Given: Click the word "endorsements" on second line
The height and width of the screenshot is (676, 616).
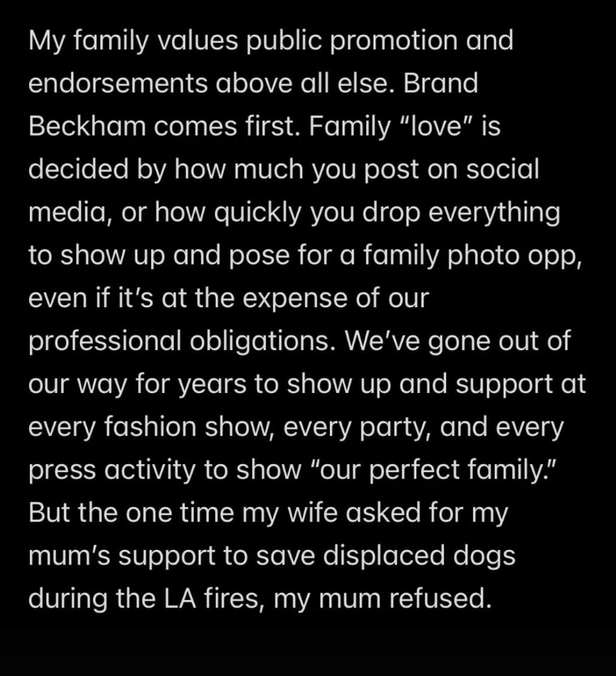Looking at the screenshot, I should (118, 83).
